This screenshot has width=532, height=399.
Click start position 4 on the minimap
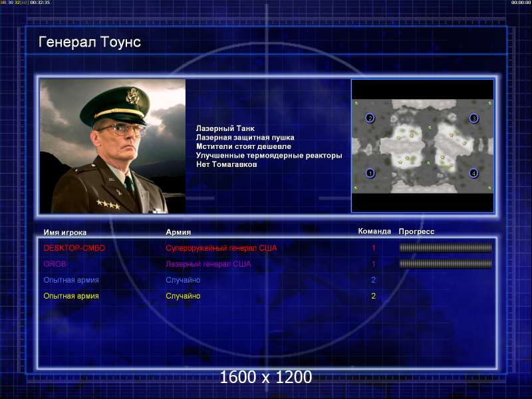coord(473,174)
